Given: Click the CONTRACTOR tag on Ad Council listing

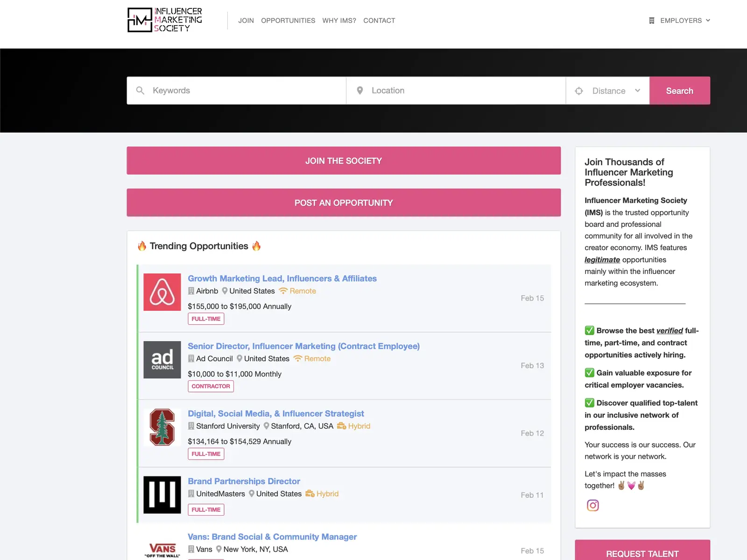Looking at the screenshot, I should 211,386.
